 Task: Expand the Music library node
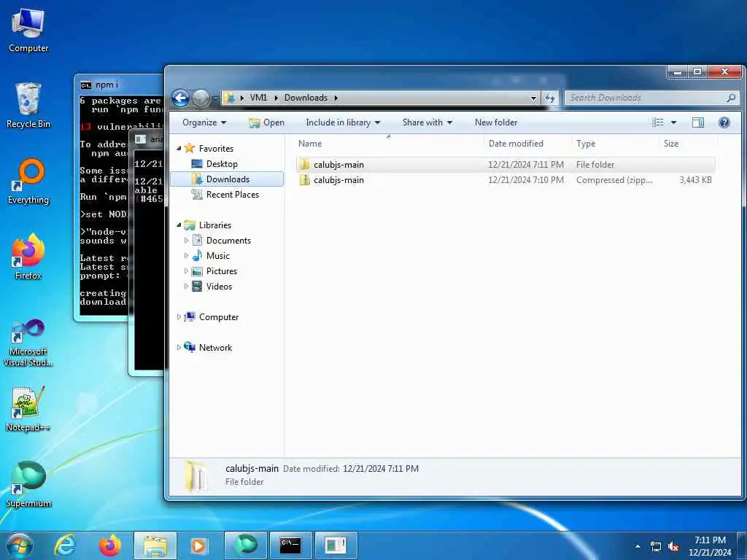[x=186, y=256]
